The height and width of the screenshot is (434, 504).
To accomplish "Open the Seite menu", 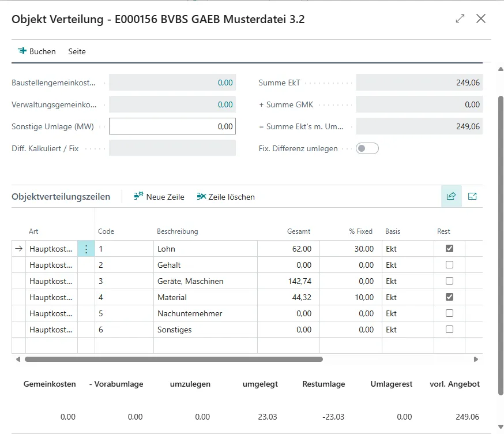I will coord(77,51).
